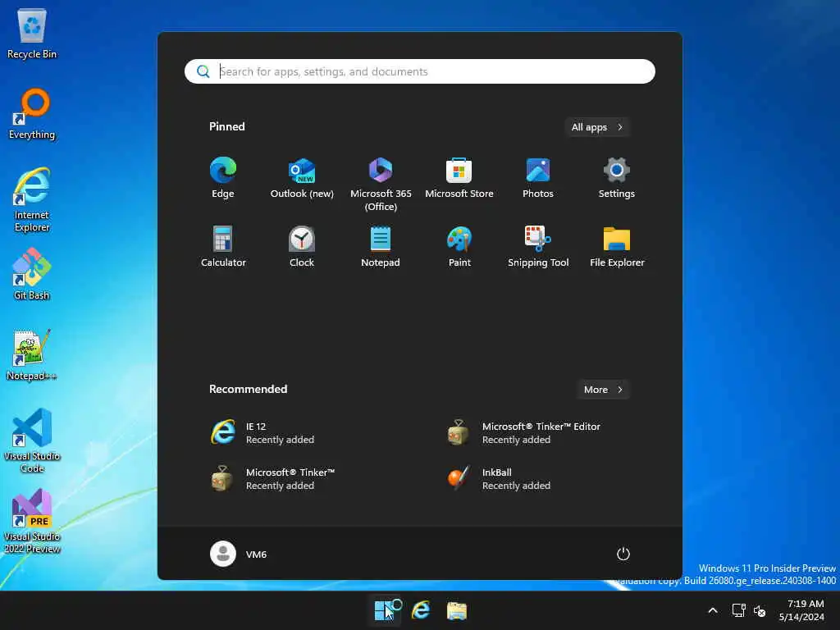Open Snipping Tool

click(x=538, y=246)
